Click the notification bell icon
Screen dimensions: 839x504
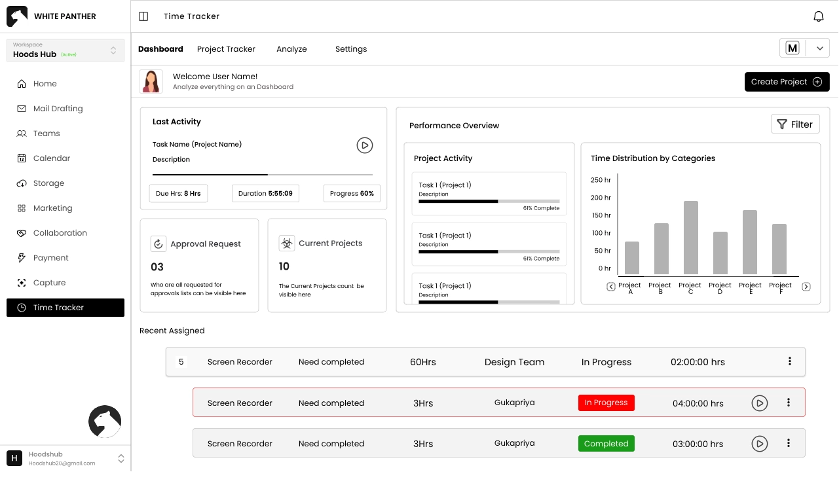pos(818,16)
